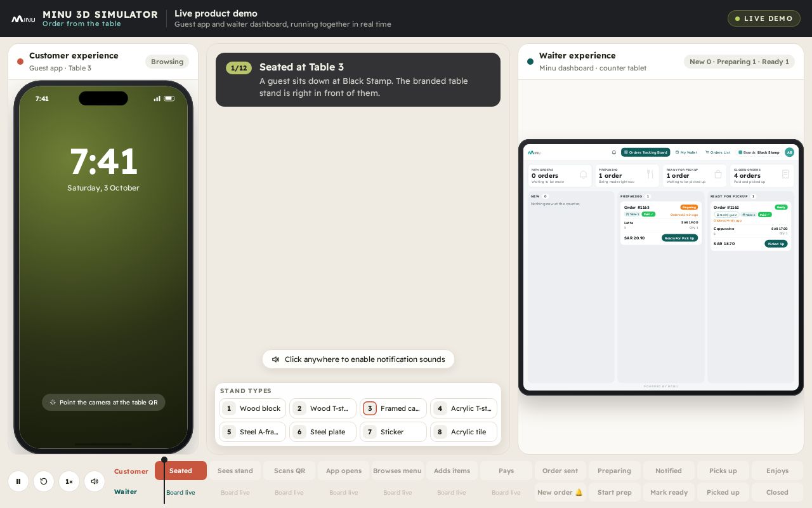Select stand type 3 Framed card
Viewport: 812px width, 508px height.
[393, 408]
